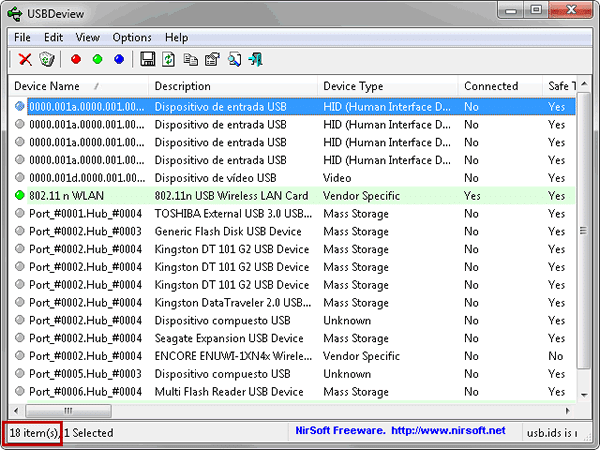The image size is (600, 450).
Task: Select the TOSHIBA External USB 3.0 row
Action: [292, 213]
